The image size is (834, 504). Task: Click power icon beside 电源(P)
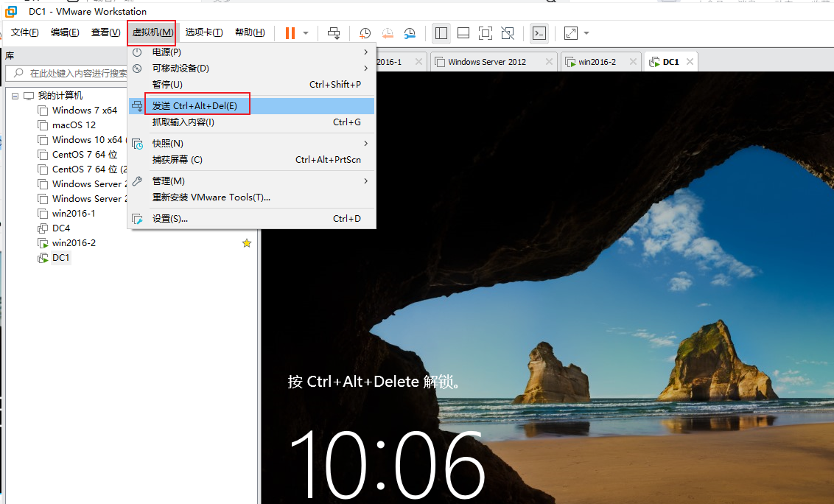(137, 52)
